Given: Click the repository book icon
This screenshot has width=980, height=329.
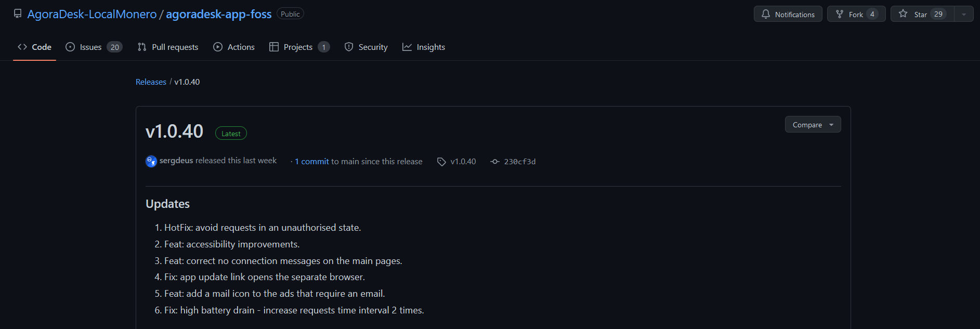Looking at the screenshot, I should pyautogui.click(x=18, y=14).
